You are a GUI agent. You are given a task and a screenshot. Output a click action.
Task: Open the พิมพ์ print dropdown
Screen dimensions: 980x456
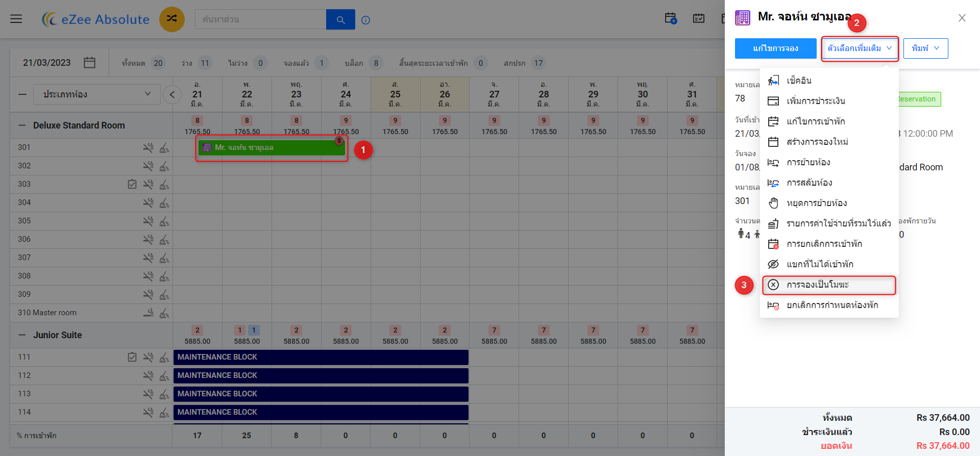click(x=925, y=48)
